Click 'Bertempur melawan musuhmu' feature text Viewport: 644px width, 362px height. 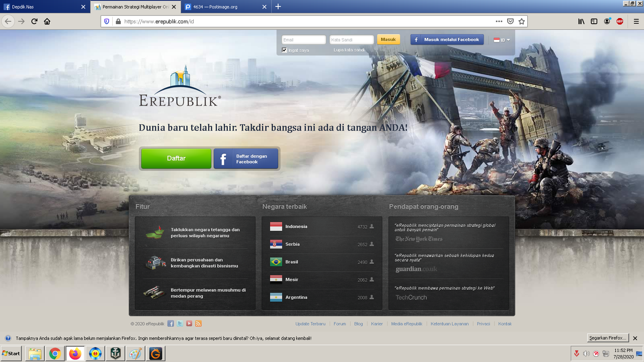pos(208,293)
